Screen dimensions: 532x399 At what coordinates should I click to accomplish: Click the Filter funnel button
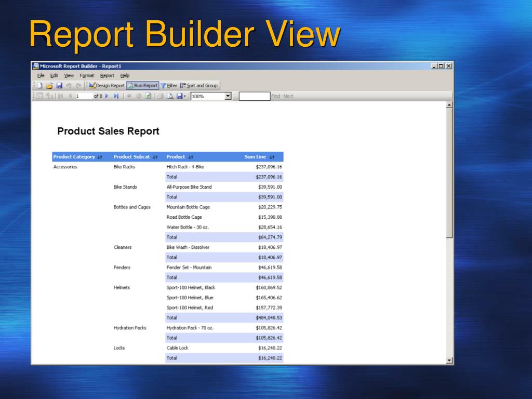pos(169,86)
